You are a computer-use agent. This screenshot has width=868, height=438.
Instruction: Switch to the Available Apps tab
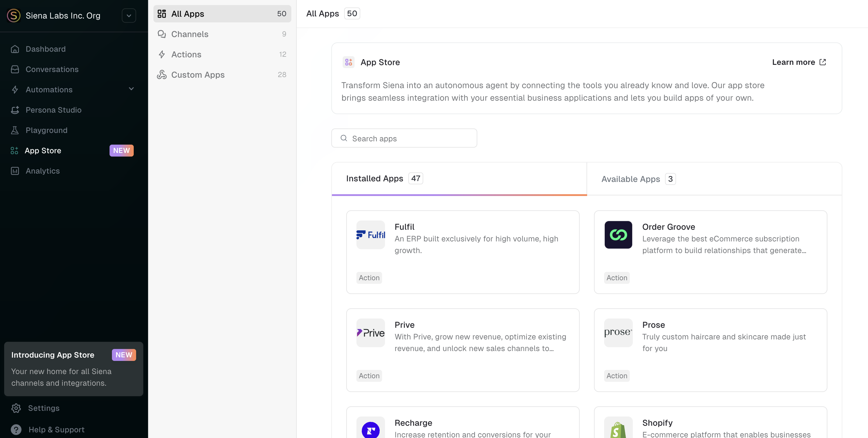pyautogui.click(x=714, y=179)
